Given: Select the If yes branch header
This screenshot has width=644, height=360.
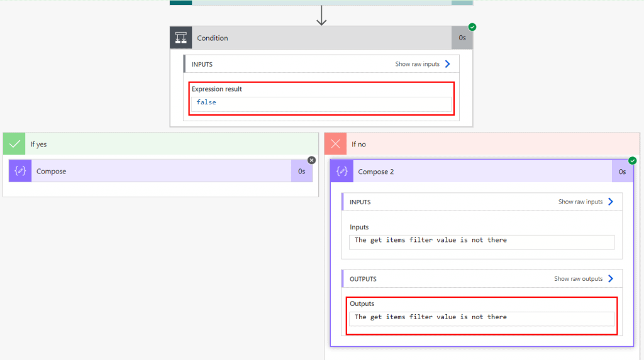Looking at the screenshot, I should (x=160, y=144).
